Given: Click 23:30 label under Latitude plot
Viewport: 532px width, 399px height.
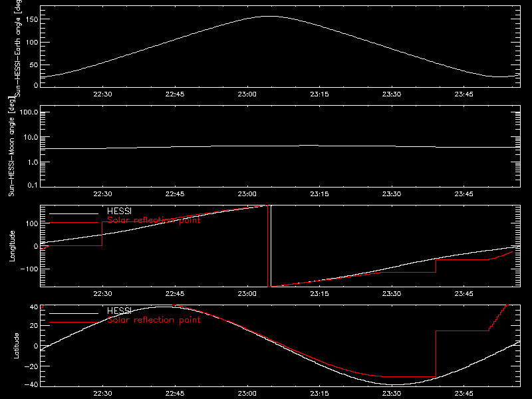Looking at the screenshot, I should [x=392, y=394].
